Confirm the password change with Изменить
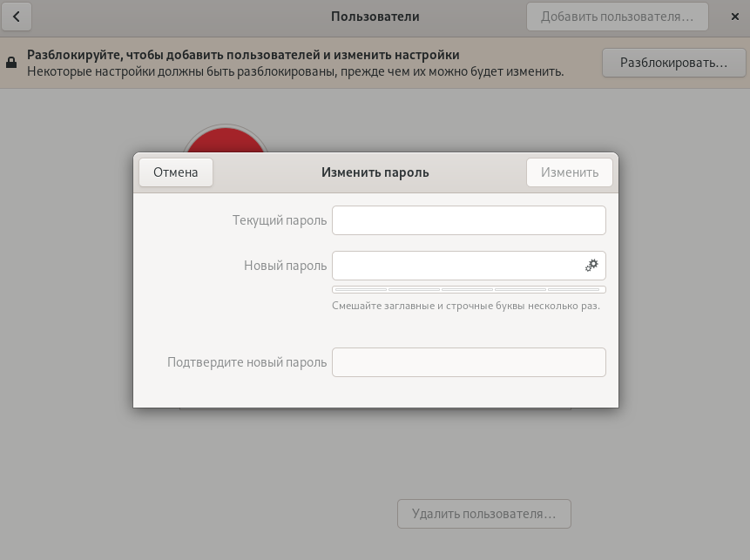Screen dimensions: 750x560 coord(570,172)
